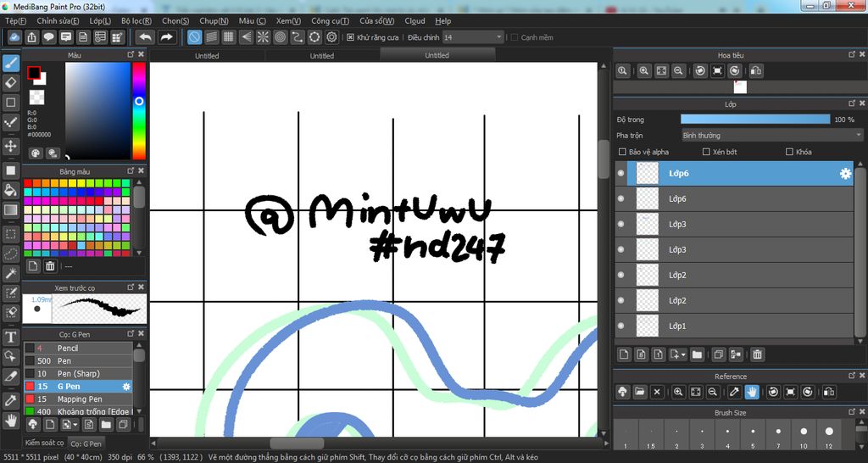Screen dimensions: 868x463
Task: Click the transparent color swatch in Màu panel
Action: click(36, 98)
